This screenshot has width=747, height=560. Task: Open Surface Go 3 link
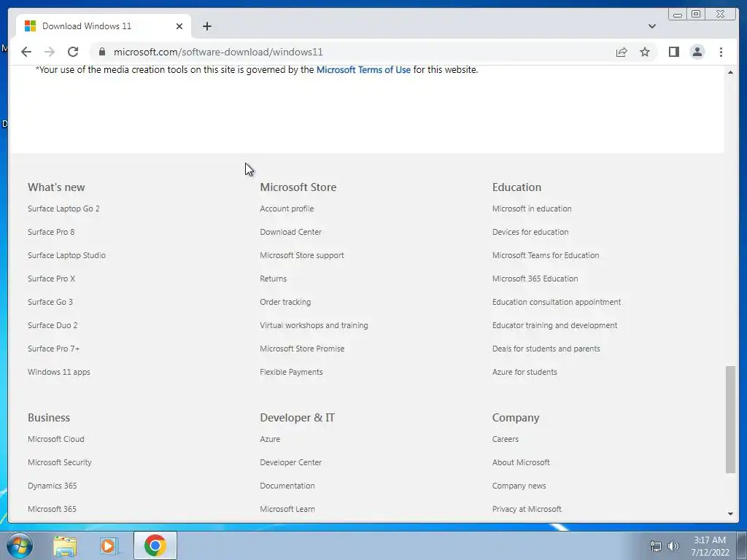coord(50,302)
